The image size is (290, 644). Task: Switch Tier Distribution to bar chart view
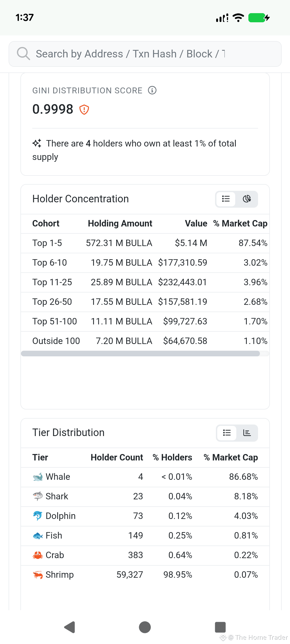click(247, 433)
